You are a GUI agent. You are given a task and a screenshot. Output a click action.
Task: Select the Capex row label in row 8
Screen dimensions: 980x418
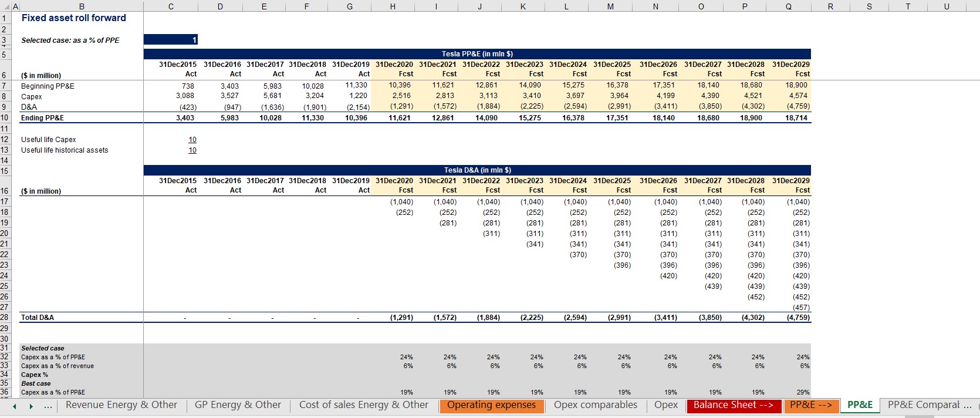32,97
